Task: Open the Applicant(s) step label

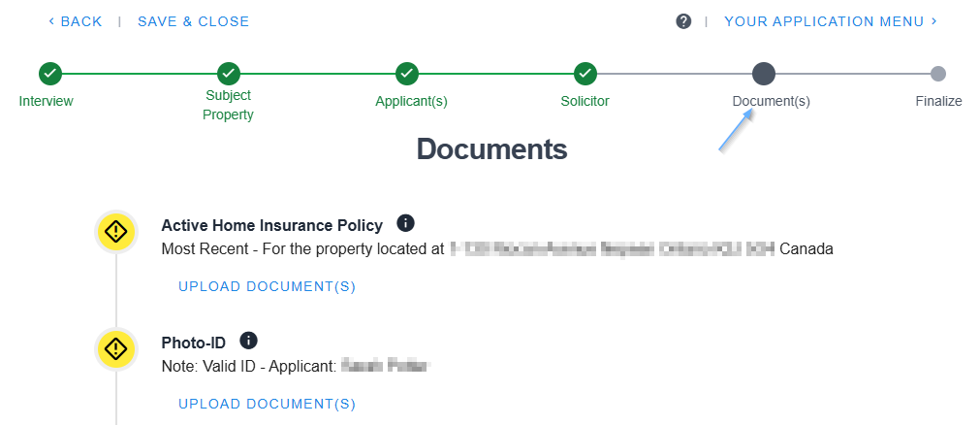Action: point(411,101)
